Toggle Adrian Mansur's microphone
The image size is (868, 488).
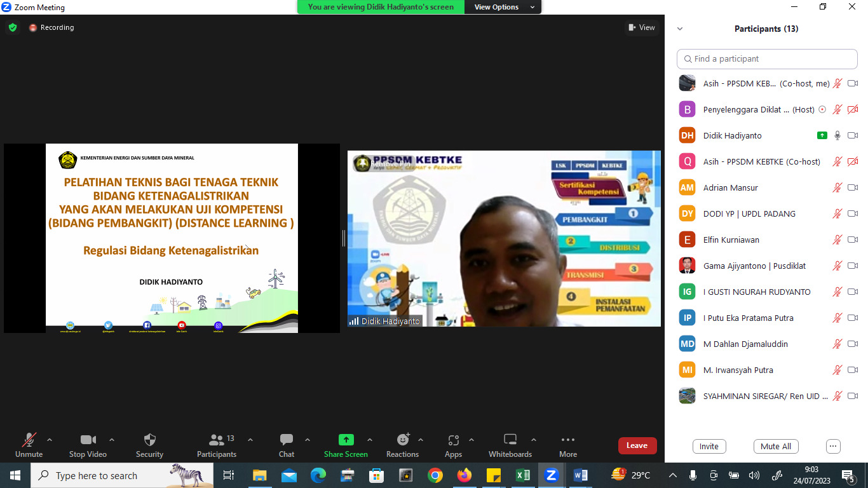(837, 187)
